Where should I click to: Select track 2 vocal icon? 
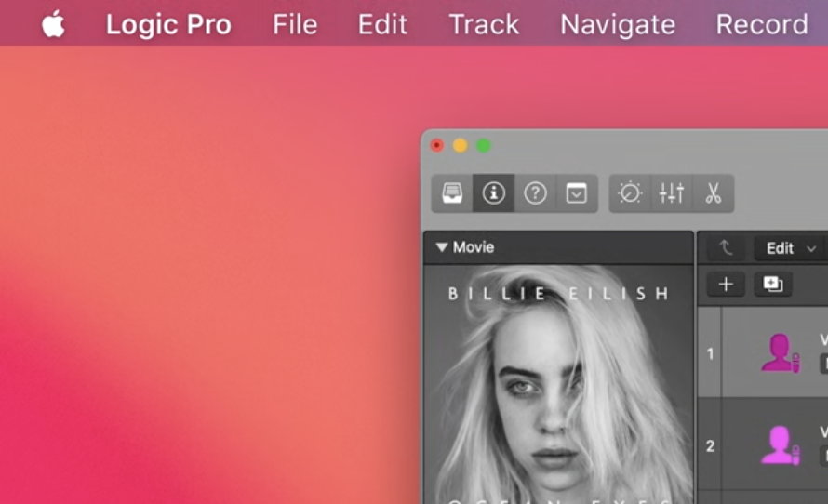(x=780, y=445)
